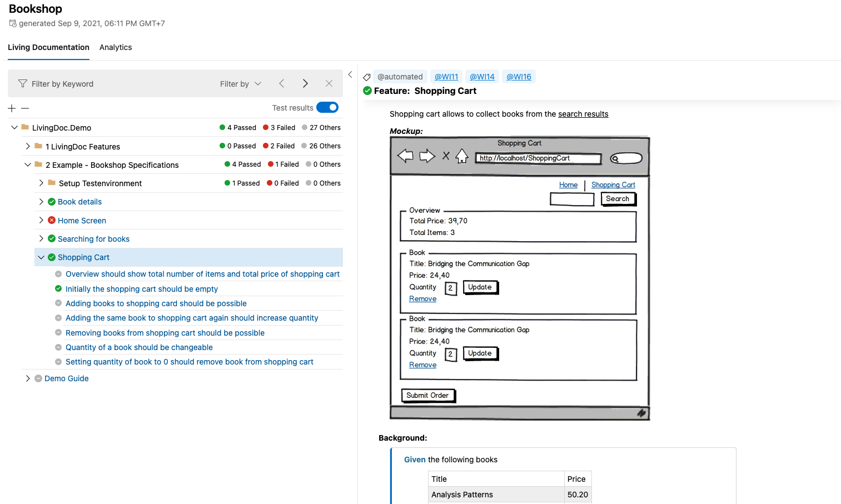The image size is (841, 504).
Task: Collapse the Shopping Cart feature node
Action: pyautogui.click(x=41, y=257)
